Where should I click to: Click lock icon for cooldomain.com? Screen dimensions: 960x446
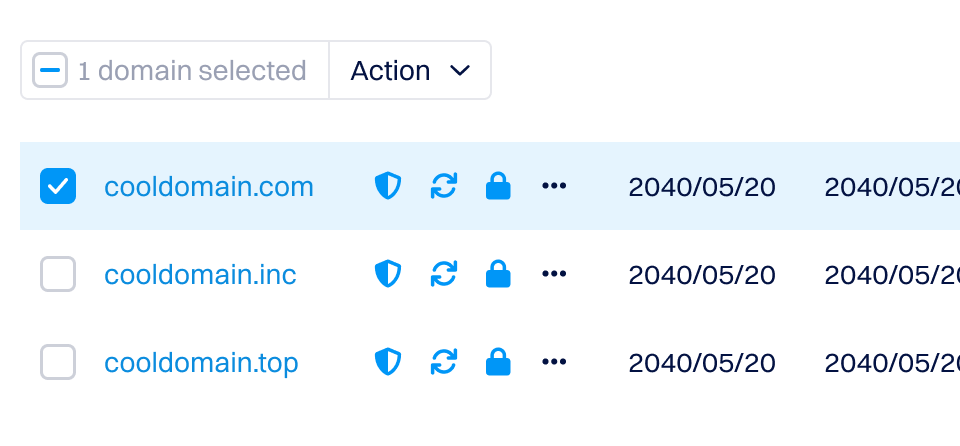point(497,186)
